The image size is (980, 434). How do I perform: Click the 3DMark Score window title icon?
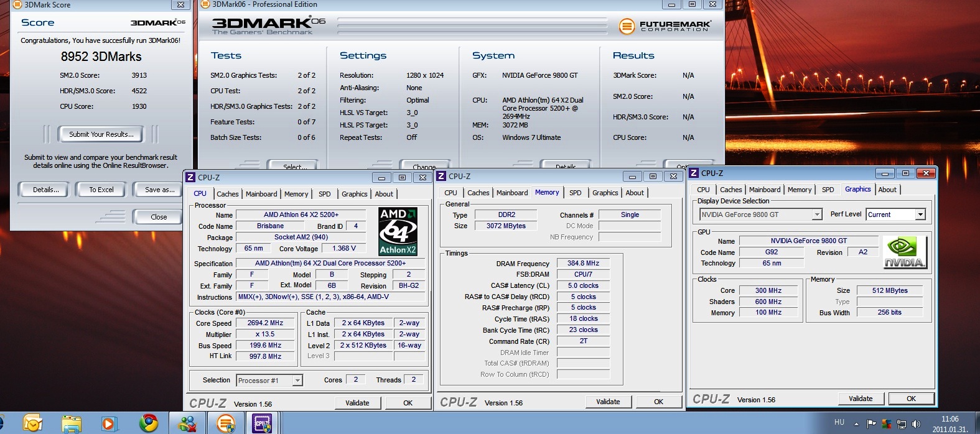17,4
